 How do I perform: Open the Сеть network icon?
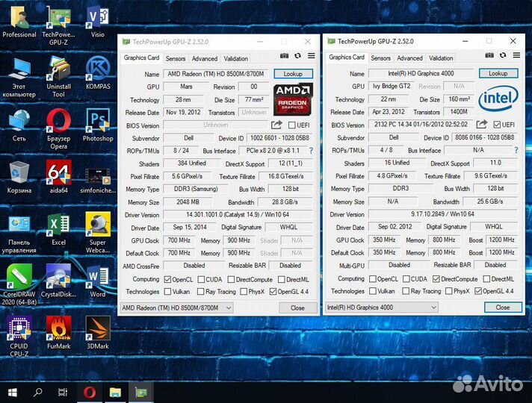point(19,125)
